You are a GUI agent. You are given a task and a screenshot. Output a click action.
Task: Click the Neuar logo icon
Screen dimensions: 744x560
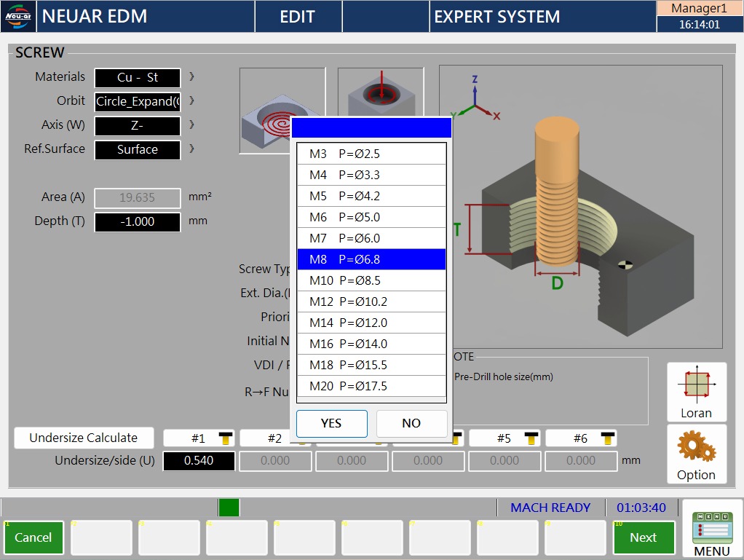[x=18, y=16]
